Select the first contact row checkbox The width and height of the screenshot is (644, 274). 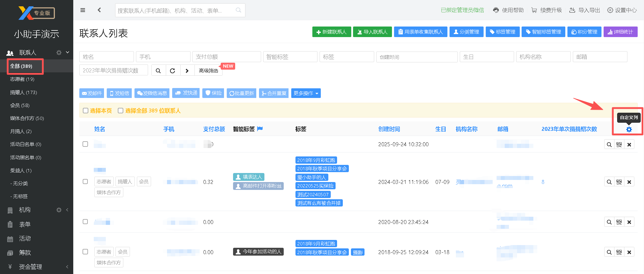pos(85,144)
